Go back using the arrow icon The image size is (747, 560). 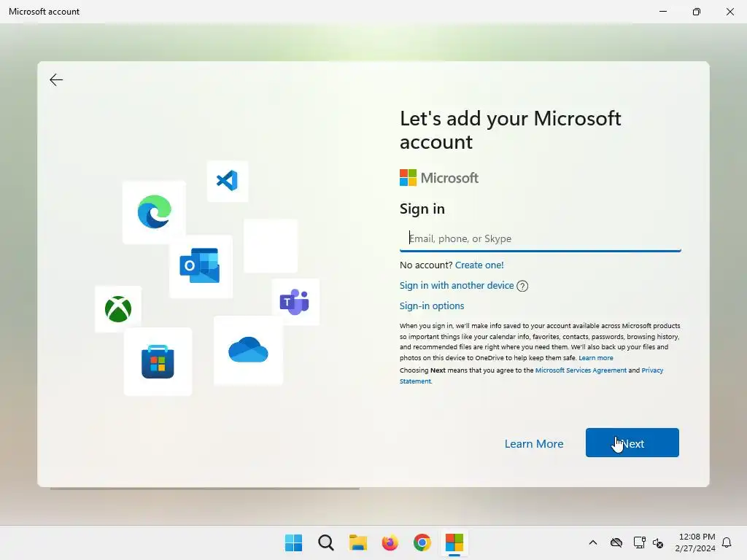click(x=56, y=79)
